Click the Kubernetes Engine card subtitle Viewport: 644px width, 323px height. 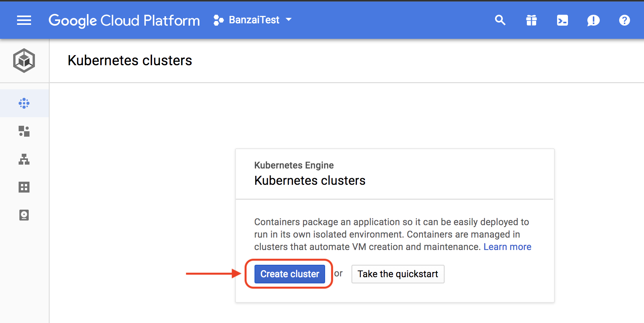point(294,165)
